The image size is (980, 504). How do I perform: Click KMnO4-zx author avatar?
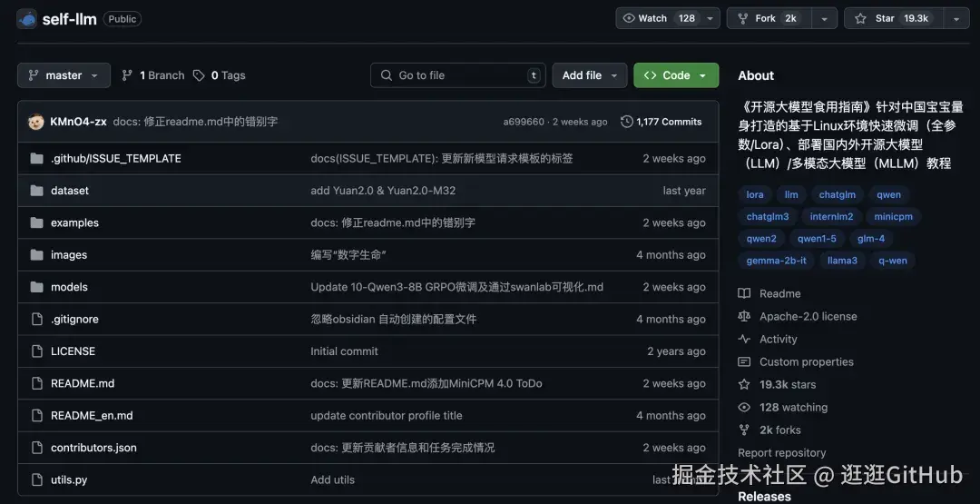(36, 122)
